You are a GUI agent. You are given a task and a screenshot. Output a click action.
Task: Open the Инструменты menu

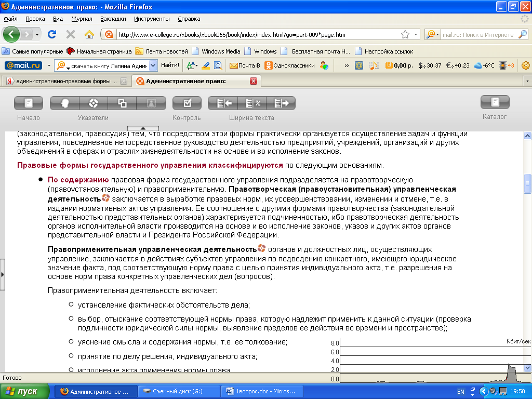pos(152,19)
